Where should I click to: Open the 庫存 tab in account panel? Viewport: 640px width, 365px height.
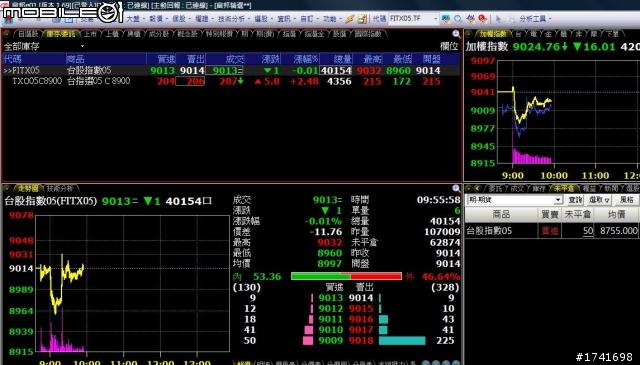[x=539, y=188]
